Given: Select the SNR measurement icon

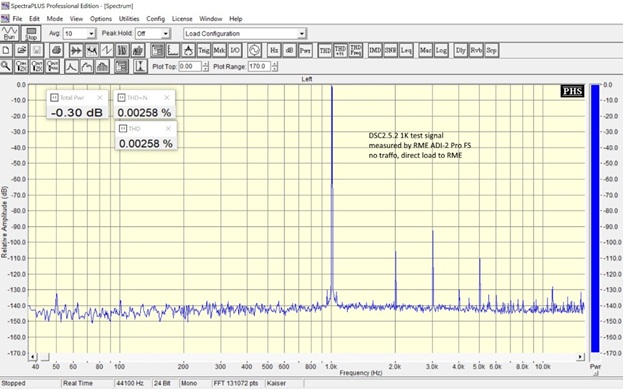Looking at the screenshot, I should [x=391, y=50].
